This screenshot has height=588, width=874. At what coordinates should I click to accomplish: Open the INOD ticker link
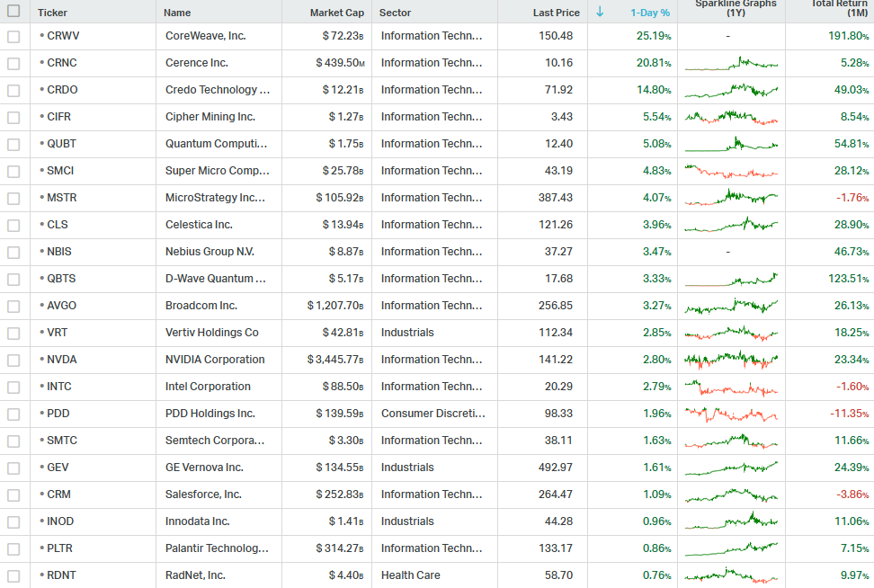coord(60,521)
